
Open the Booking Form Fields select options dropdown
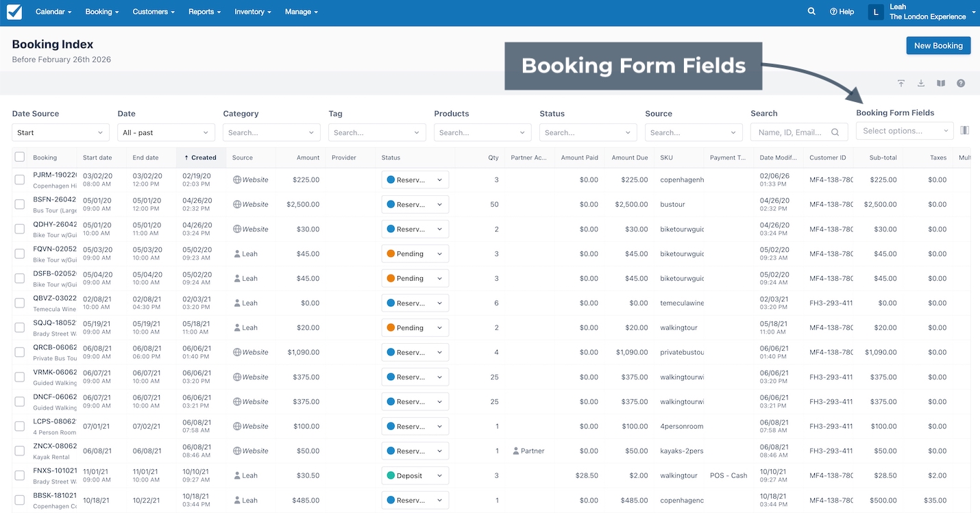click(905, 130)
